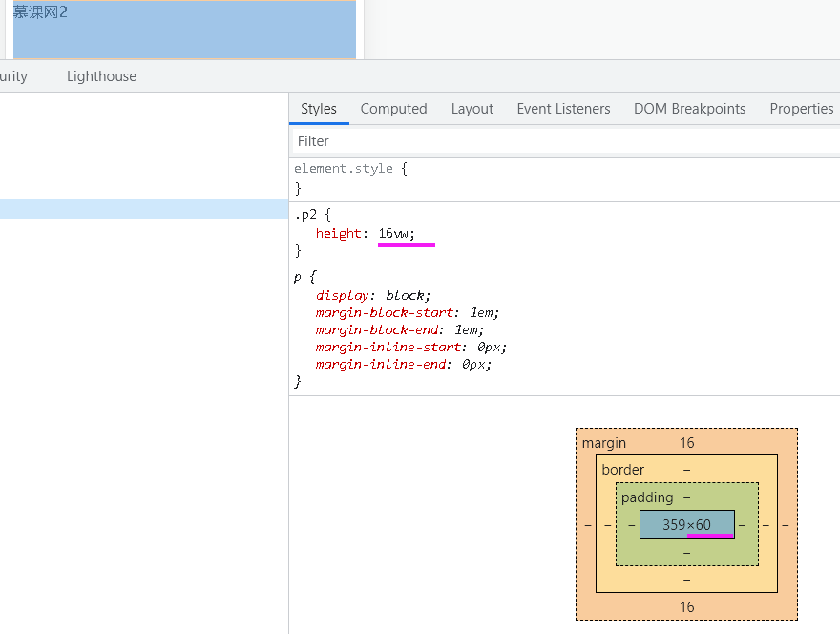The image size is (840, 634).
Task: Open the DOM Breakpoints tab
Action: (689, 109)
